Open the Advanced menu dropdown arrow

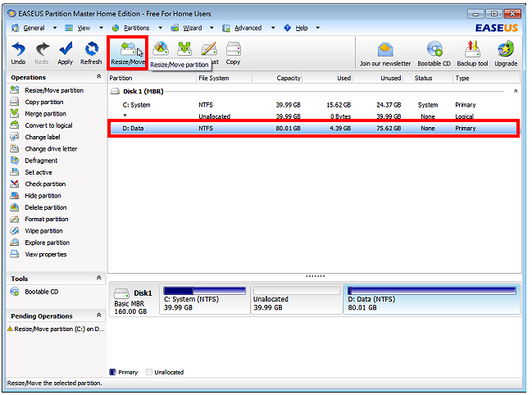coord(273,28)
